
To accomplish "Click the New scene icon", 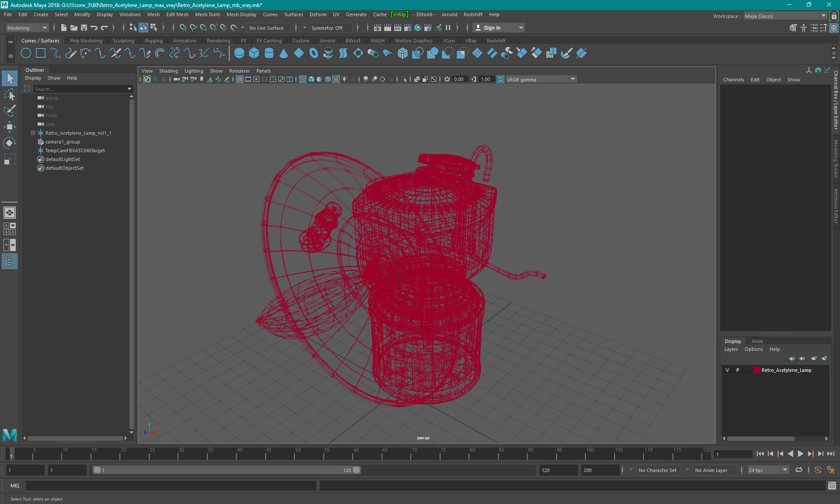I will 63,28.
